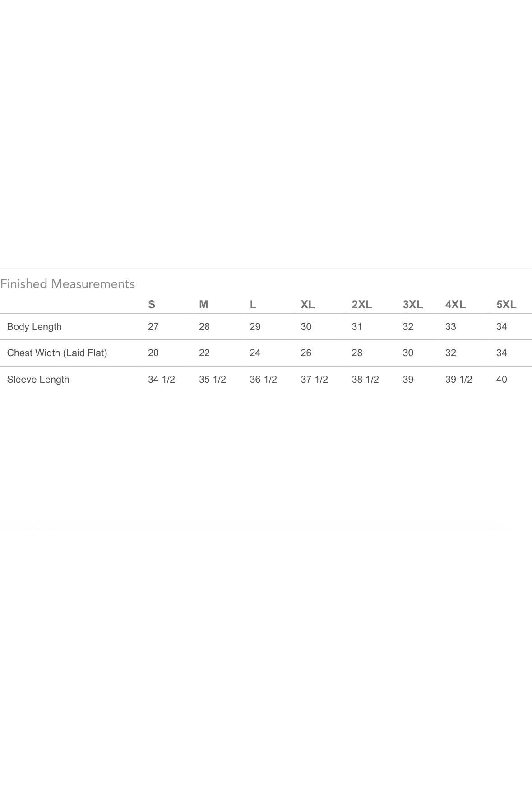Click the L size column header
Viewport: 532px width, 798px height.
(253, 305)
